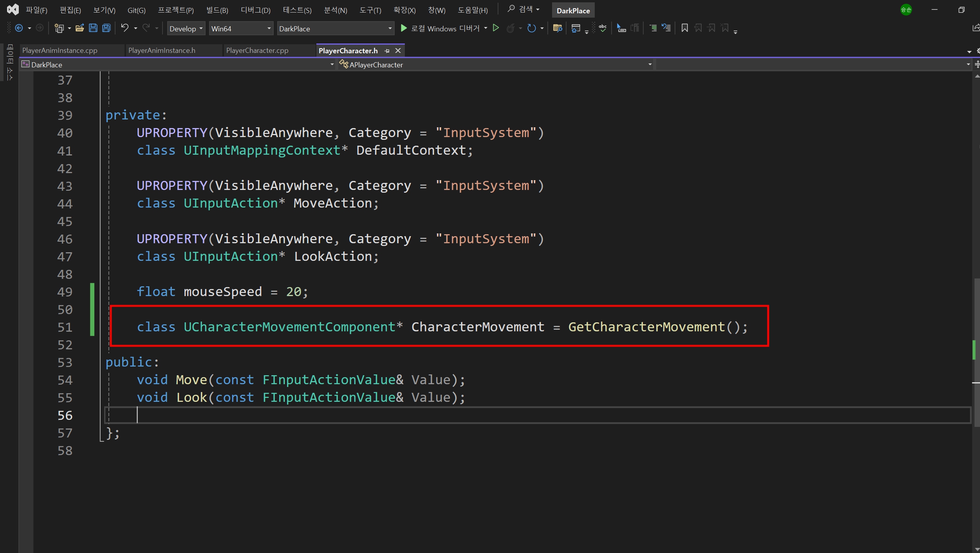Viewport: 980px width, 553px height.
Task: Expand the APlayerCharacter class navigation dropdown
Action: click(x=650, y=65)
